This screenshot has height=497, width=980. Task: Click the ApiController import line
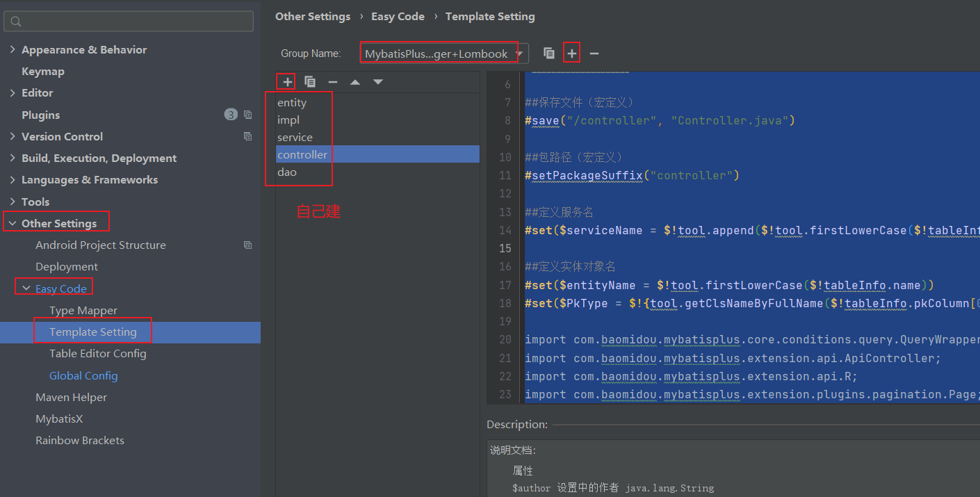733,358
